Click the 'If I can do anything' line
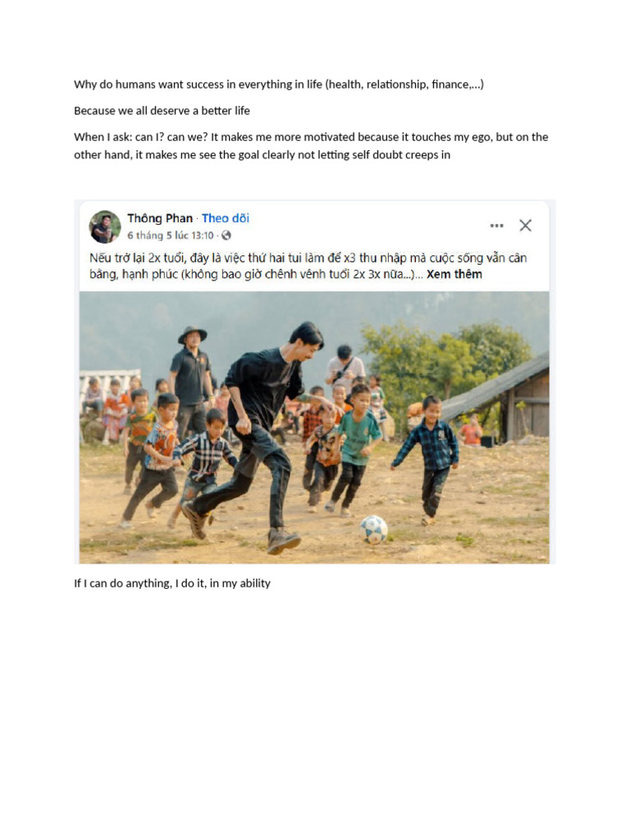 click(172, 583)
